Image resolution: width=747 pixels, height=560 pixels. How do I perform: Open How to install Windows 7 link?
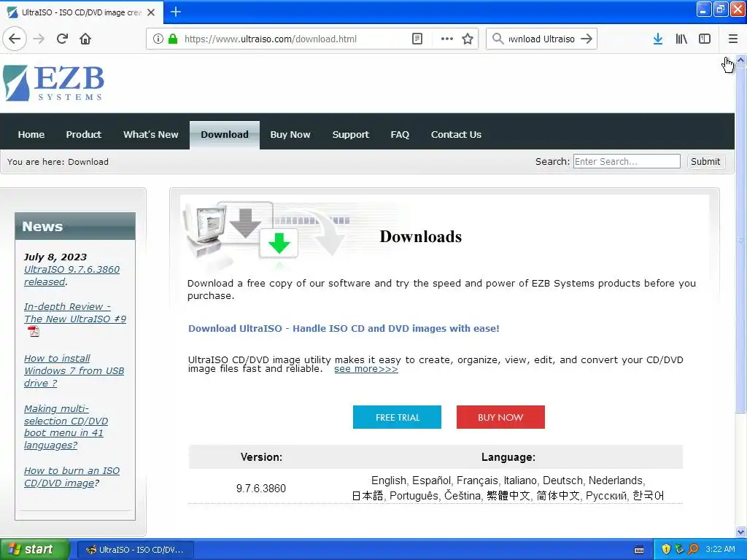point(74,370)
